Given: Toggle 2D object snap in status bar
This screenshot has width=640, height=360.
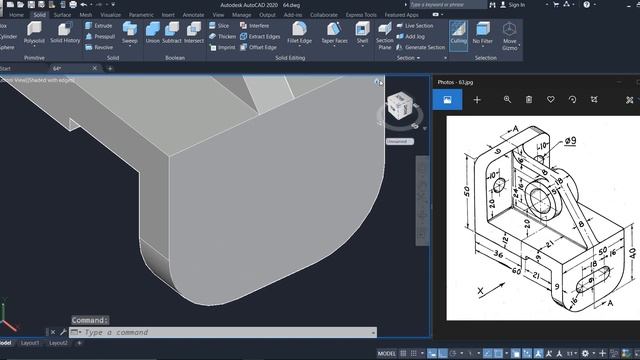Looking at the screenshot, I should [x=498, y=353].
